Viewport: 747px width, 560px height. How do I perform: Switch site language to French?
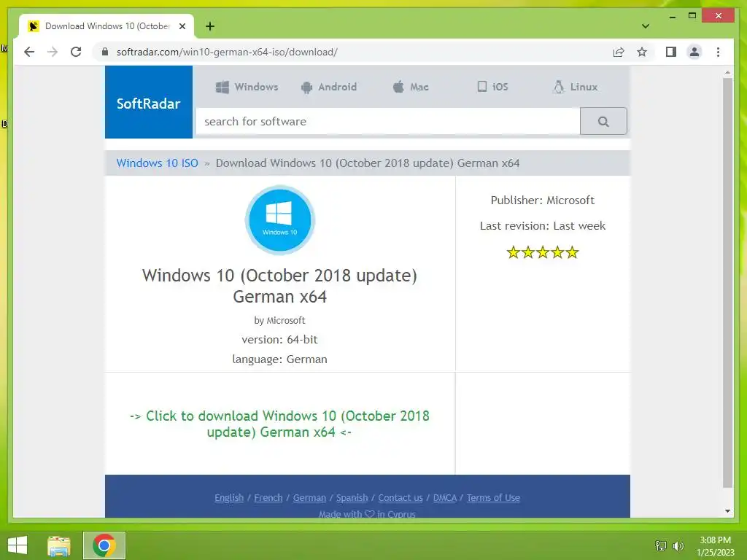click(268, 497)
